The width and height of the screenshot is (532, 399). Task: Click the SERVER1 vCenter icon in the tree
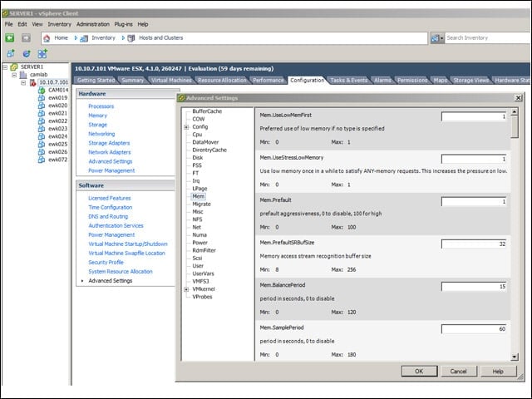(14, 66)
